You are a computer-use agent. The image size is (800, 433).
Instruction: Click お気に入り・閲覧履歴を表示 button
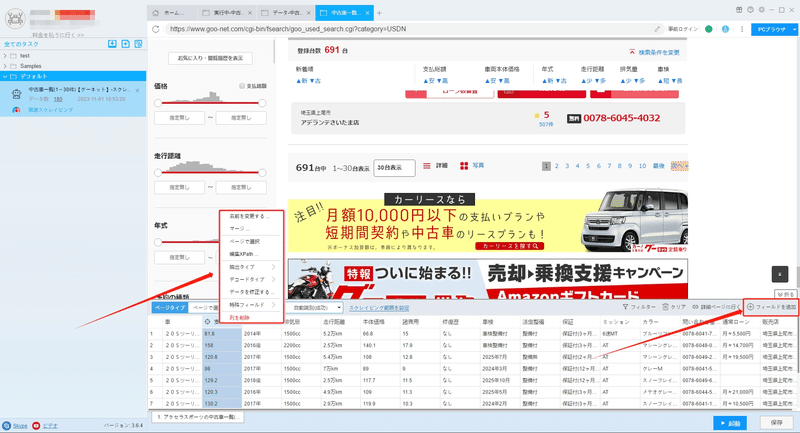(210, 58)
